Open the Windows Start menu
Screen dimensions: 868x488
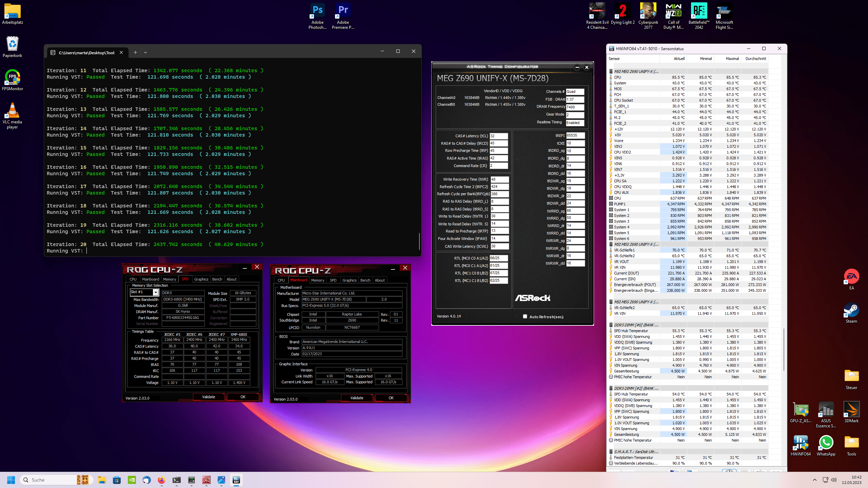[11, 480]
